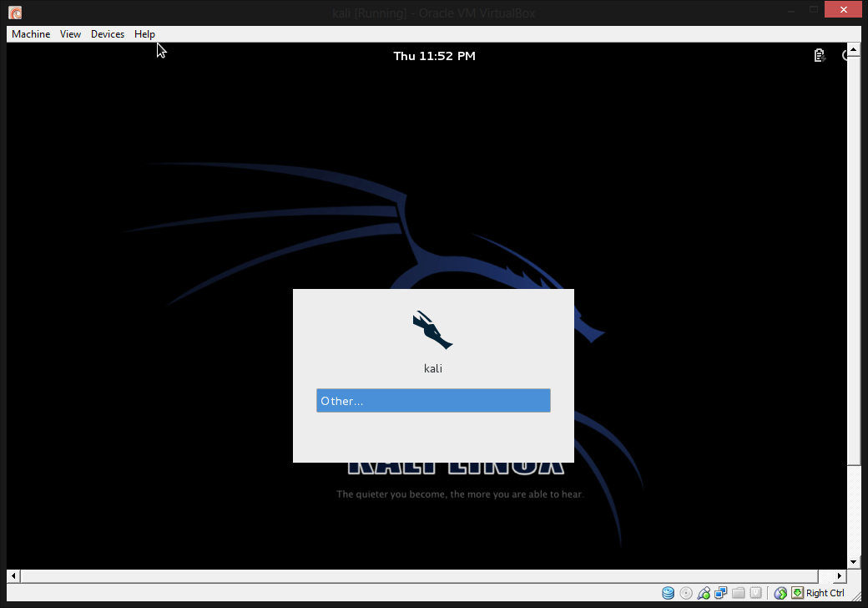868x608 pixels.
Task: Open the Machine menu
Action: point(31,33)
